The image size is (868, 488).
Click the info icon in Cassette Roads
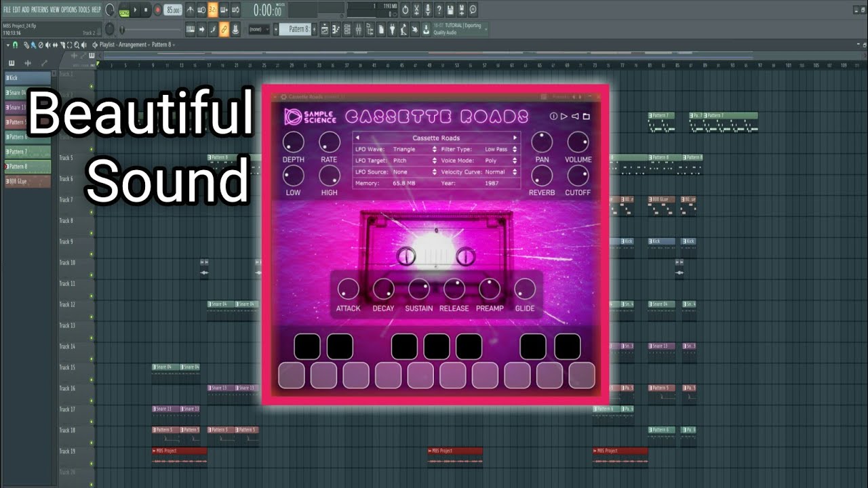pyautogui.click(x=553, y=116)
